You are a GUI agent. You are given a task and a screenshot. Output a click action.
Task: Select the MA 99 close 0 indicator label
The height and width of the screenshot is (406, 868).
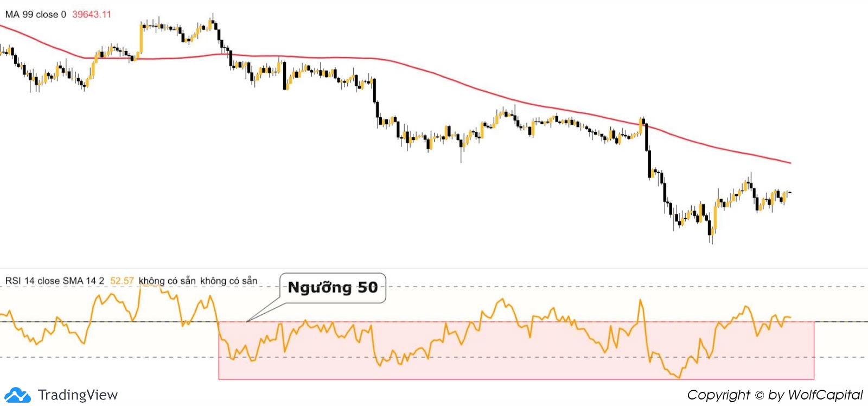click(x=36, y=15)
